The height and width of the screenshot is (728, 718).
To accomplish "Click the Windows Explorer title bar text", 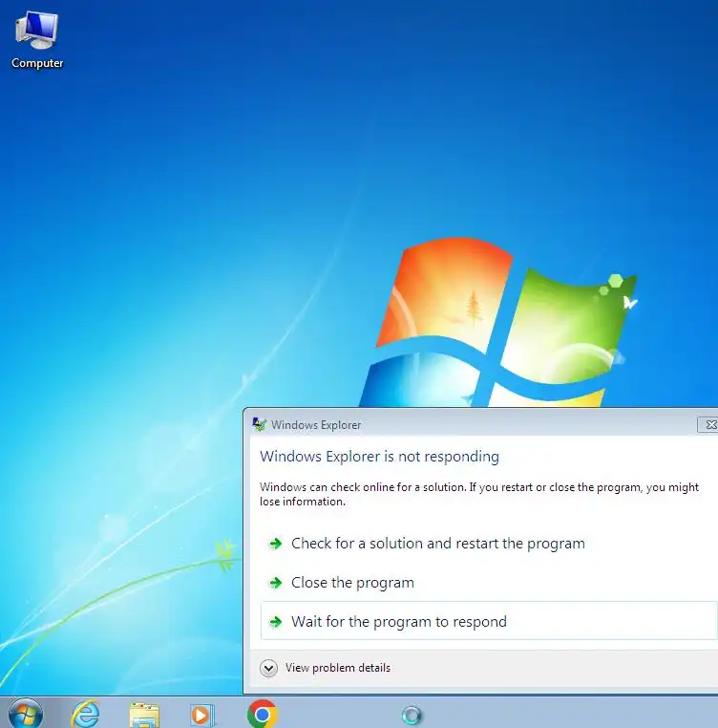I will (x=316, y=425).
